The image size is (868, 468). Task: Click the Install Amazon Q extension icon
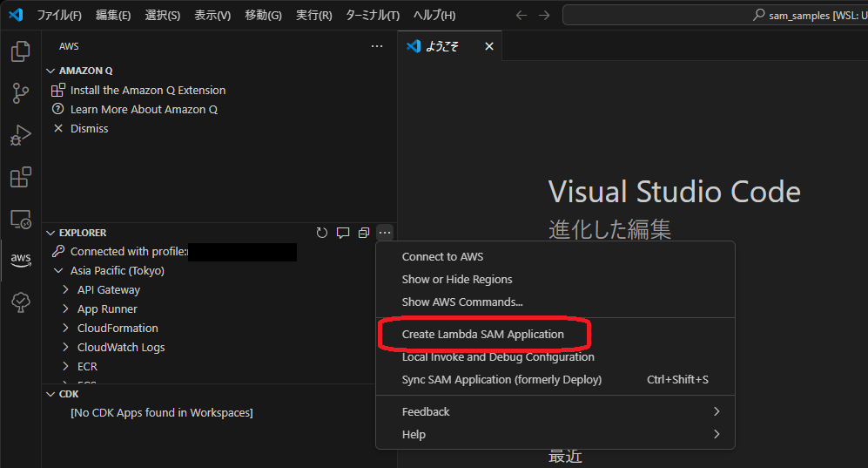[x=58, y=90]
